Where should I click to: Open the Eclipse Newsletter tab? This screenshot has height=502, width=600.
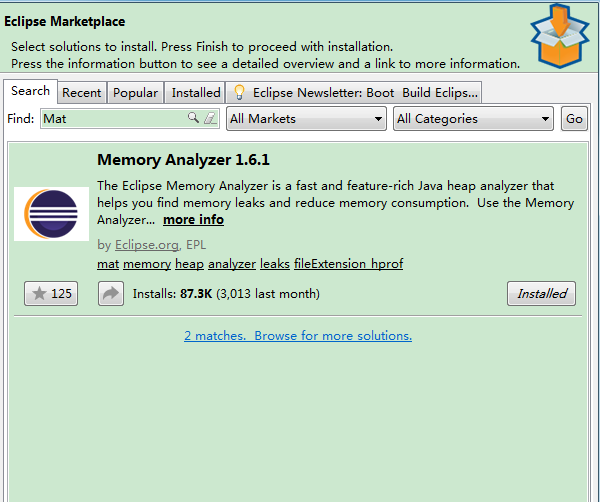[354, 93]
